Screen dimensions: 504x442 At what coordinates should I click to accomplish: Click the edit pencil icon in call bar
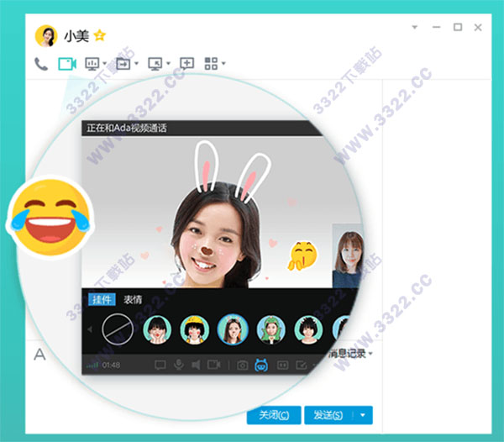tap(302, 366)
